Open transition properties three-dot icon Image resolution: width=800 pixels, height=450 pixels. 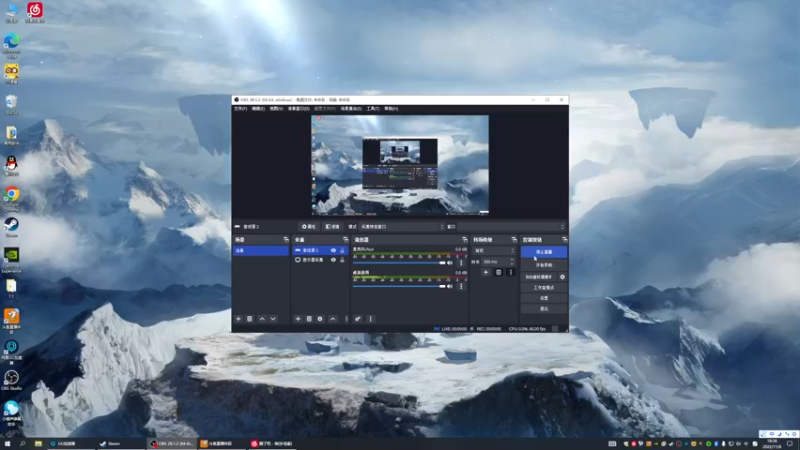point(510,272)
